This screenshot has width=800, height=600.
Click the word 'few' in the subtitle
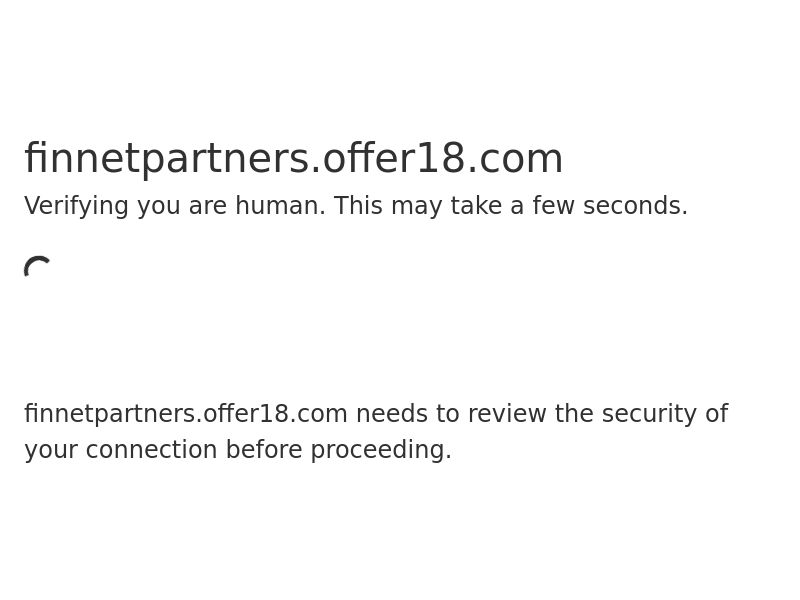click(553, 205)
